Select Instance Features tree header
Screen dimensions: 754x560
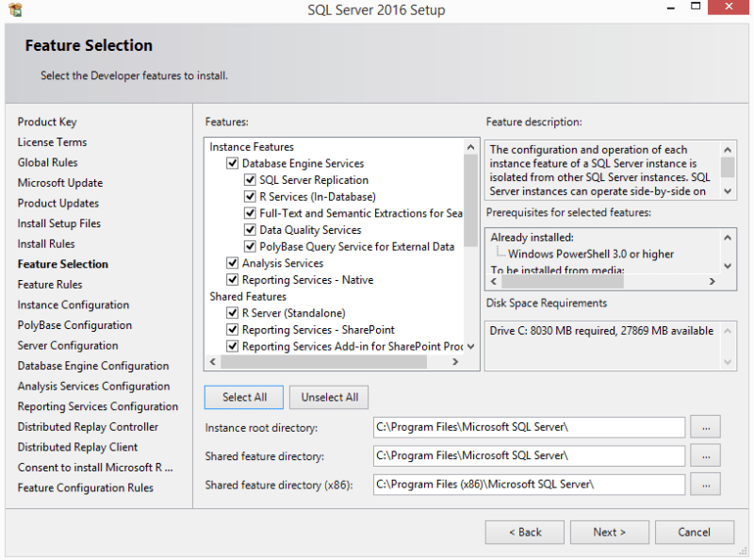tap(252, 147)
